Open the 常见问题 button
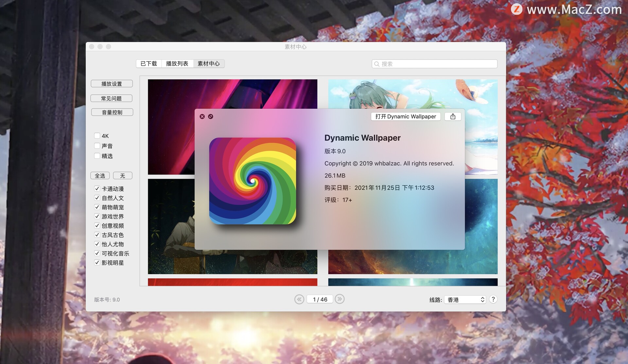Image resolution: width=628 pixels, height=364 pixels. coord(112,98)
